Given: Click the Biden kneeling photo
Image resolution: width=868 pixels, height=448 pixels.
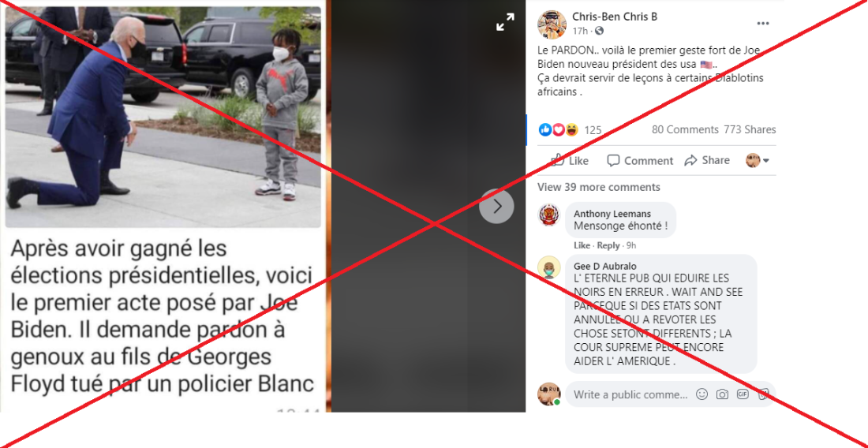Looking at the screenshot, I should point(163,117).
